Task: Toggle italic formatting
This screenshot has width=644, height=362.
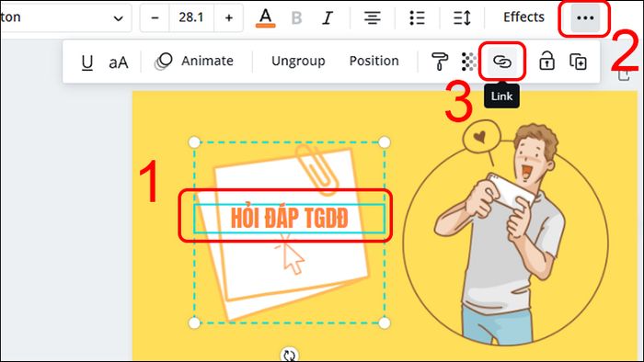Action: (328, 18)
